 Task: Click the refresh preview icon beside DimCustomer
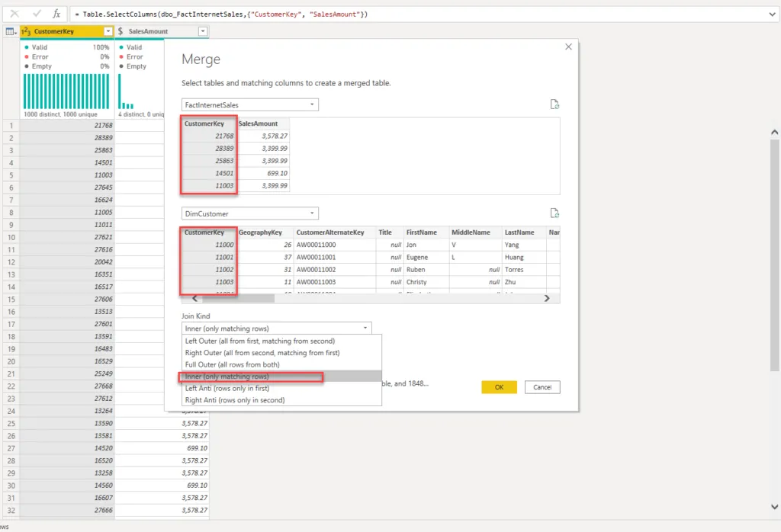[554, 213]
